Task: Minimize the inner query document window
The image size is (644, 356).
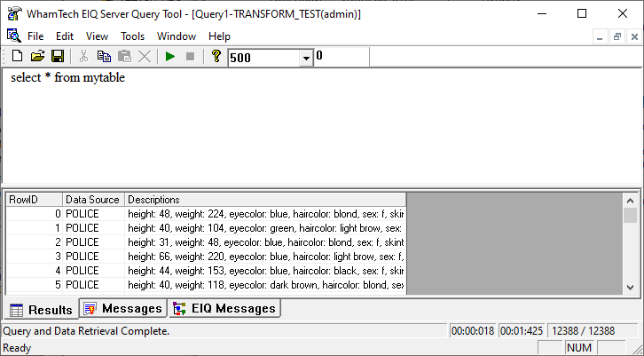Action: (600, 37)
